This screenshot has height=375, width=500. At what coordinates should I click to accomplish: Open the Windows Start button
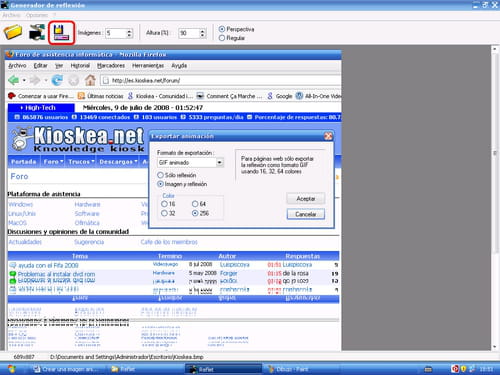pyautogui.click(x=12, y=369)
